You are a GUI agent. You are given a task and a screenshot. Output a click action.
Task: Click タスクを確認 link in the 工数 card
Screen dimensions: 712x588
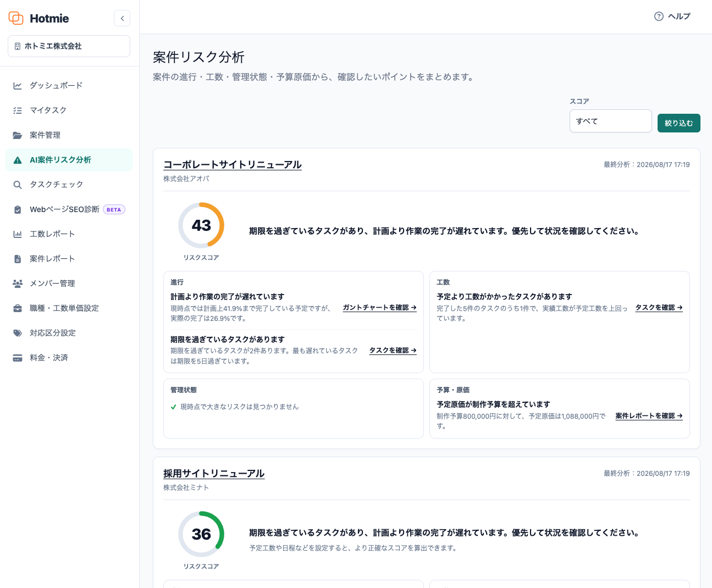click(x=659, y=308)
